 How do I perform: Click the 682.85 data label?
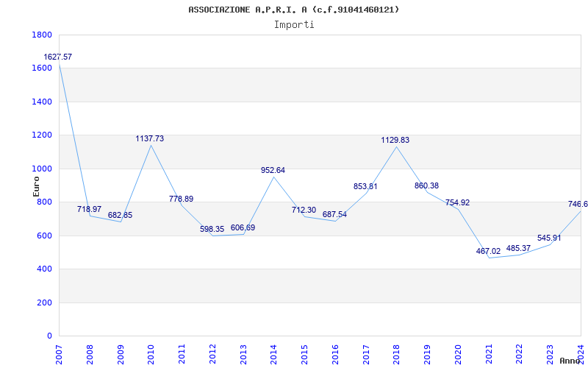[x=120, y=215]
